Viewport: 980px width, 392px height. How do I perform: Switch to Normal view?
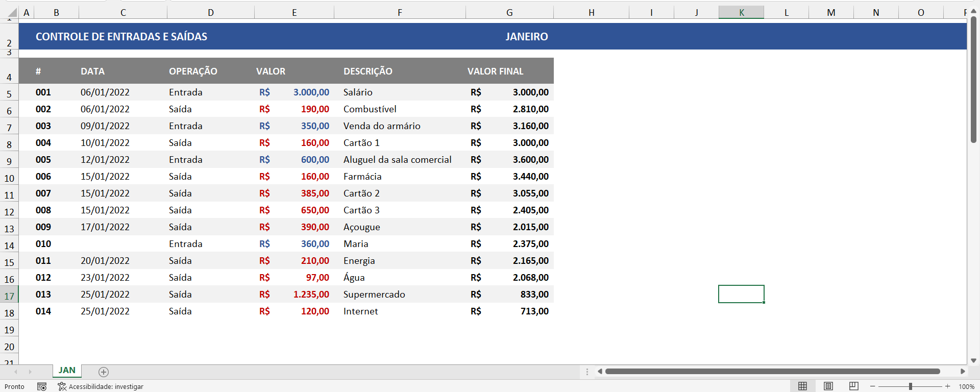802,386
